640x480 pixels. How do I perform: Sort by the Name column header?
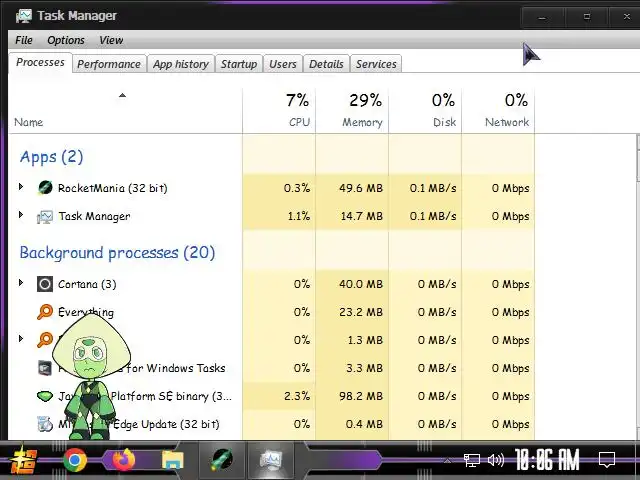pyautogui.click(x=125, y=110)
